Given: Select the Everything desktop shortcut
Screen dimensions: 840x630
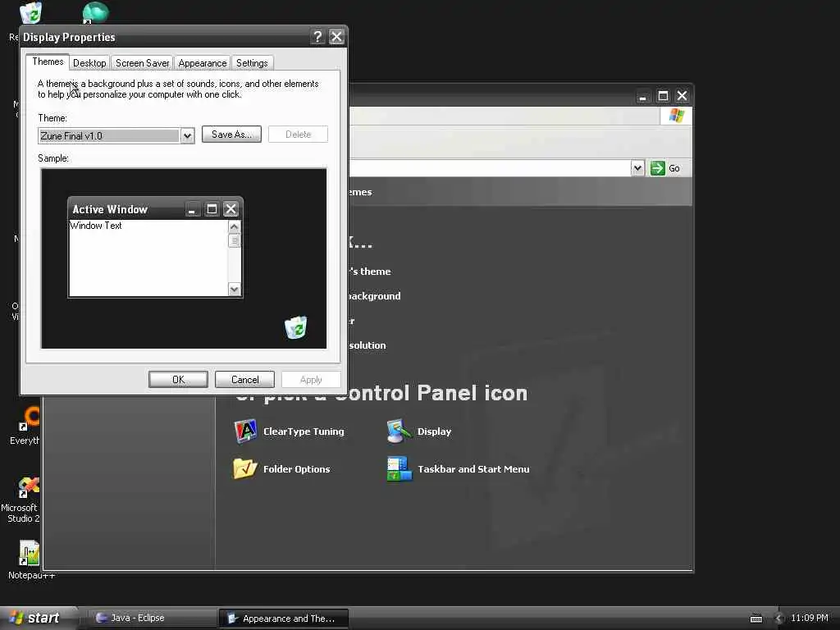Looking at the screenshot, I should point(27,426).
